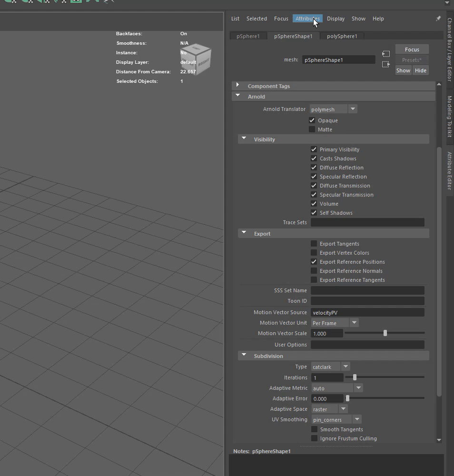This screenshot has width=454, height=476.
Task: Click the Trace Sets input field
Action: click(367, 222)
